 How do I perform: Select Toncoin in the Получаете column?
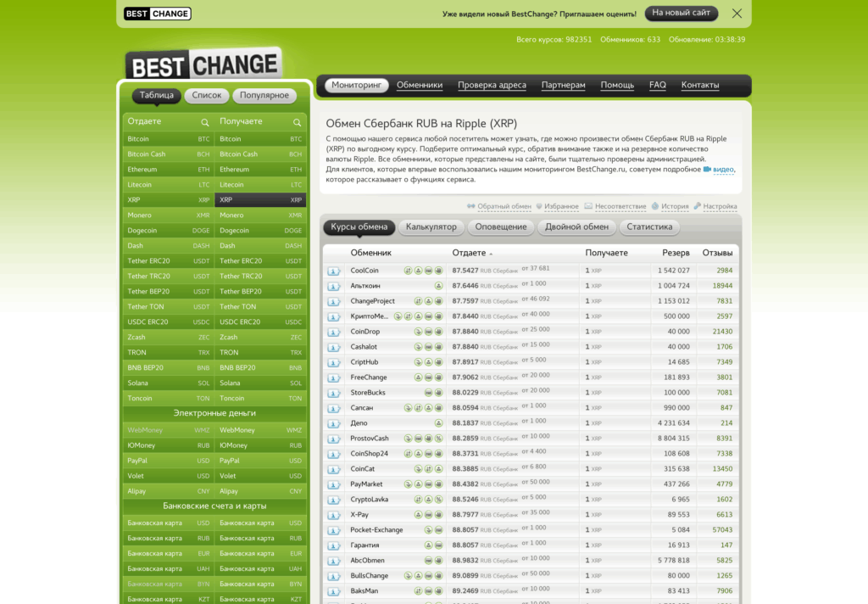(x=261, y=399)
